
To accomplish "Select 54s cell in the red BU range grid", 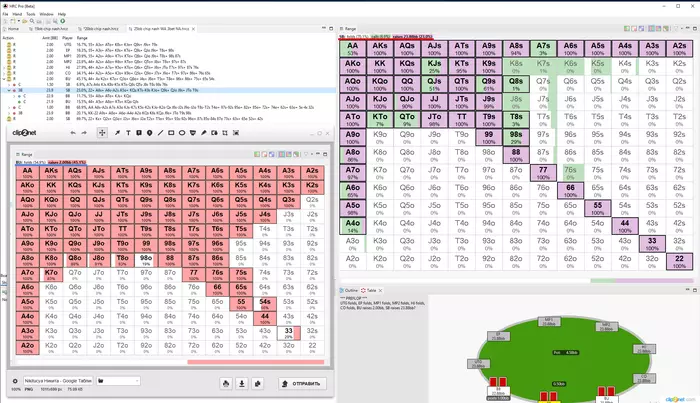I will click(265, 304).
